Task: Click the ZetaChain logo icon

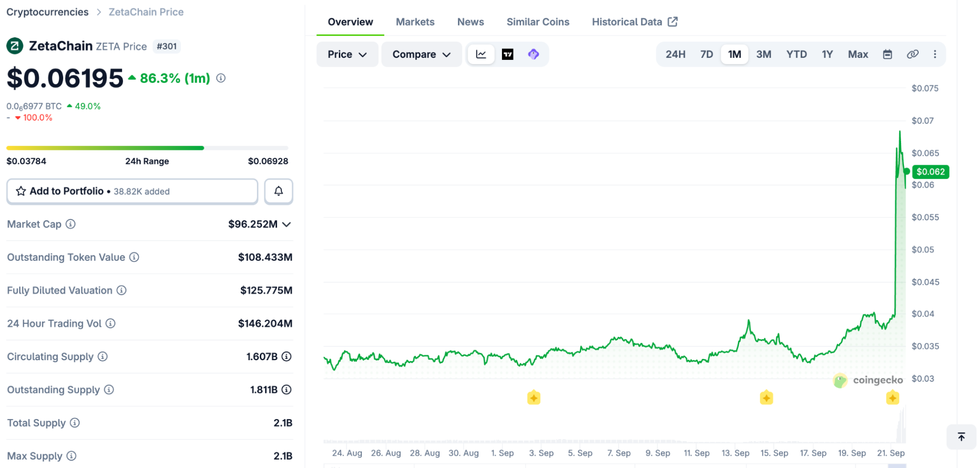Action: (x=15, y=46)
